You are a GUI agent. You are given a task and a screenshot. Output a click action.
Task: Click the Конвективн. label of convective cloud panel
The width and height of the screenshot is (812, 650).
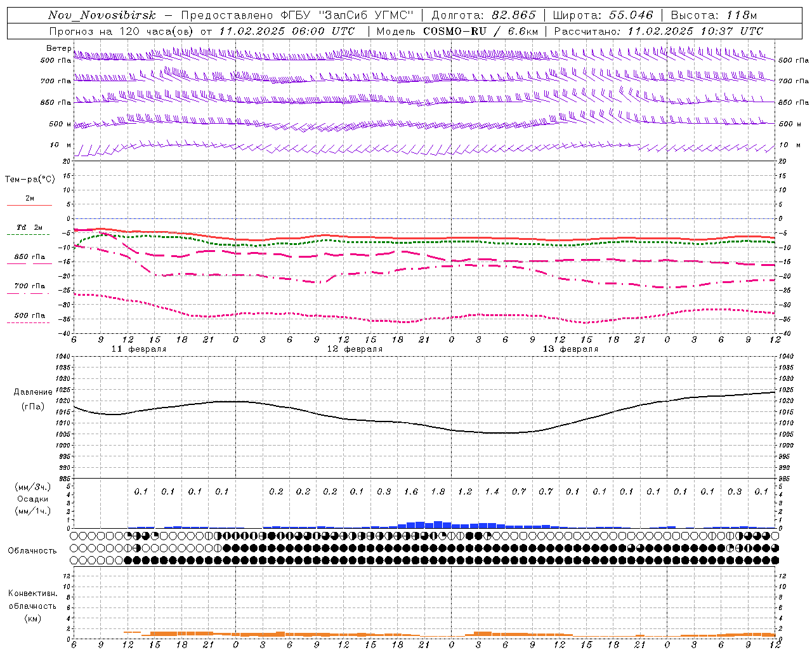tap(32, 594)
